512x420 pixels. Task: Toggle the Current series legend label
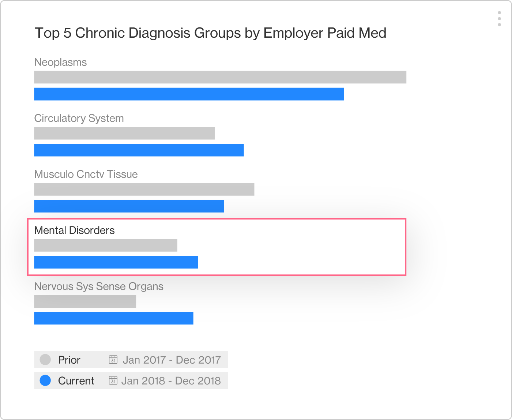click(76, 381)
